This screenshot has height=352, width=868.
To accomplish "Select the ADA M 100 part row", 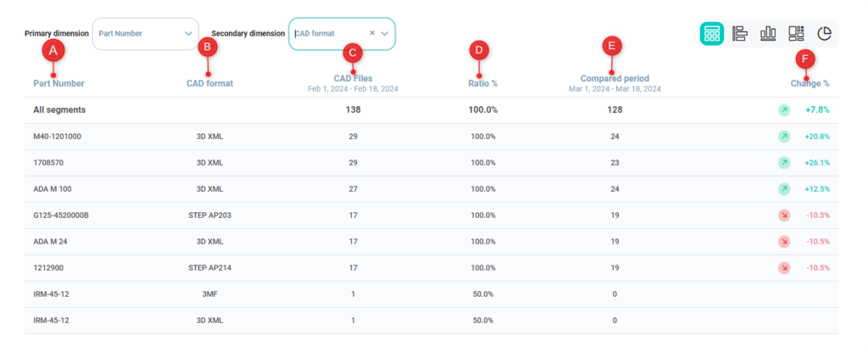I will pyautogui.click(x=52, y=189).
